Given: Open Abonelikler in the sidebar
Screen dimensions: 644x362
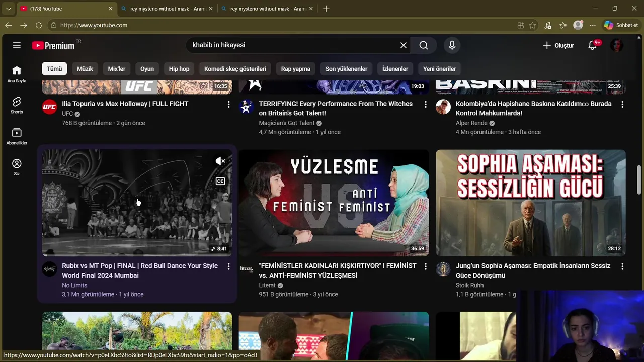Looking at the screenshot, I should click(17, 136).
